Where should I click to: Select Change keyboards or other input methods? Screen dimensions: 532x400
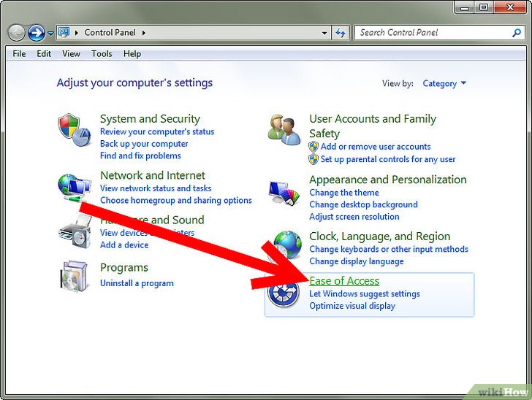pyautogui.click(x=389, y=250)
